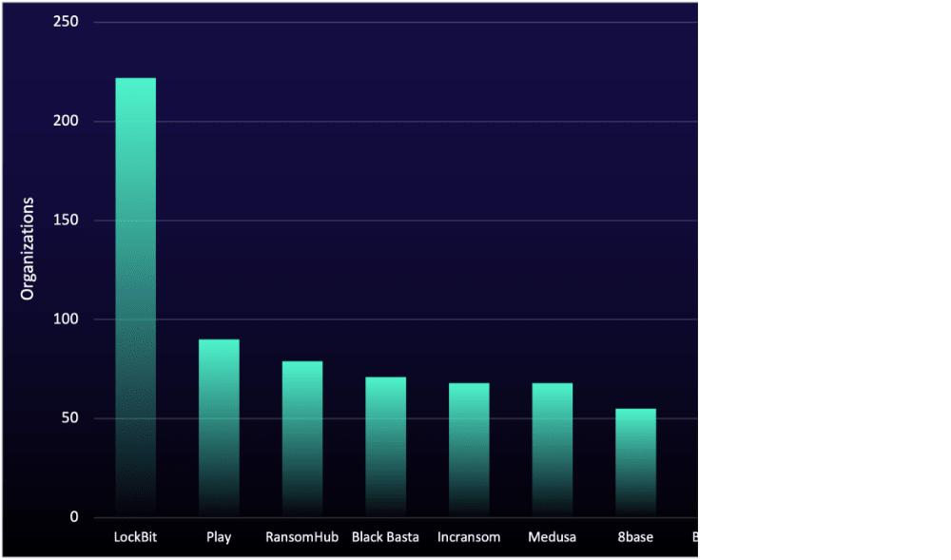951x560 pixels.
Task: Select the RansomHub axis label
Action: pos(302,537)
